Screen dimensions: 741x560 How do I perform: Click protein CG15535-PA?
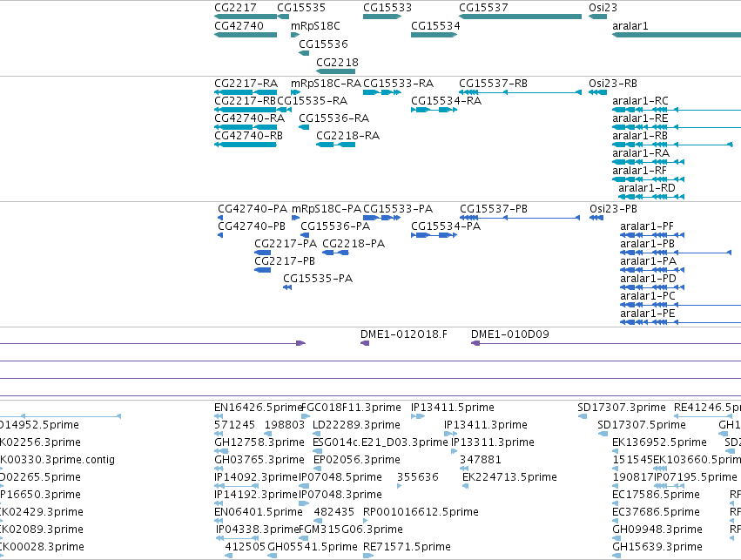(318, 279)
